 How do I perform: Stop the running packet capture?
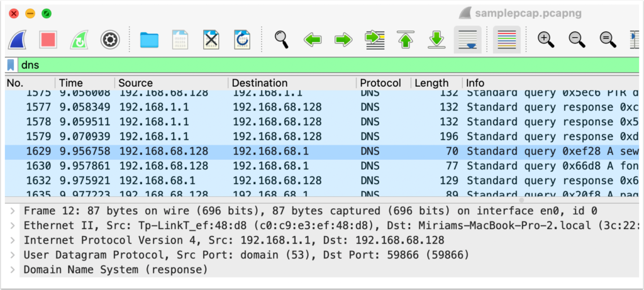click(x=48, y=40)
